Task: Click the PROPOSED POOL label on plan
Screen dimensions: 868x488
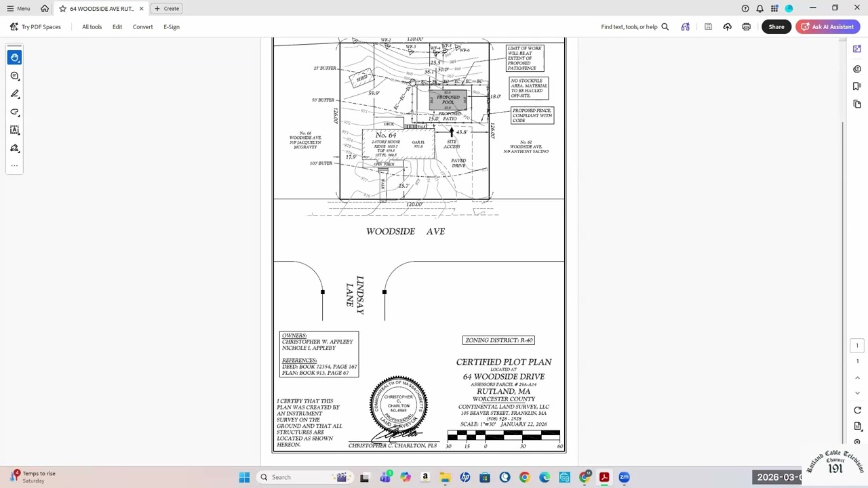Action: [x=448, y=100]
